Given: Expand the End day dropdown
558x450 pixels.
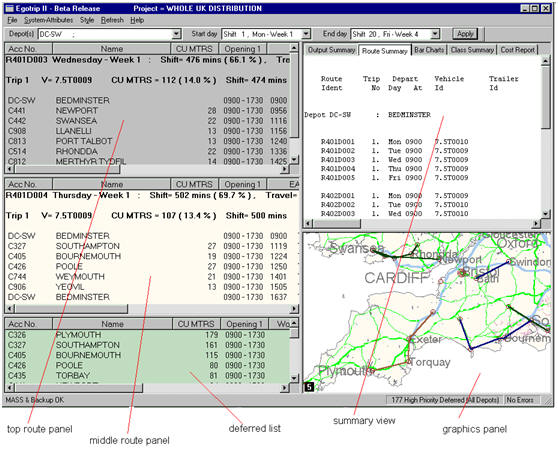Looking at the screenshot, I should (435, 34).
